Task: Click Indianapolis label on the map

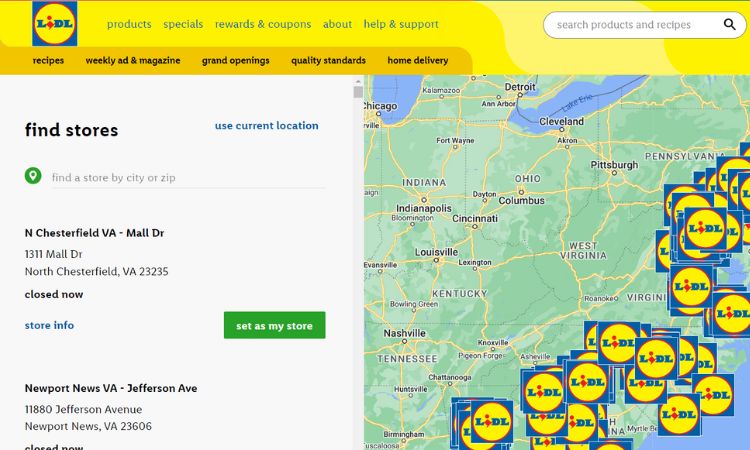Action: coord(424,209)
